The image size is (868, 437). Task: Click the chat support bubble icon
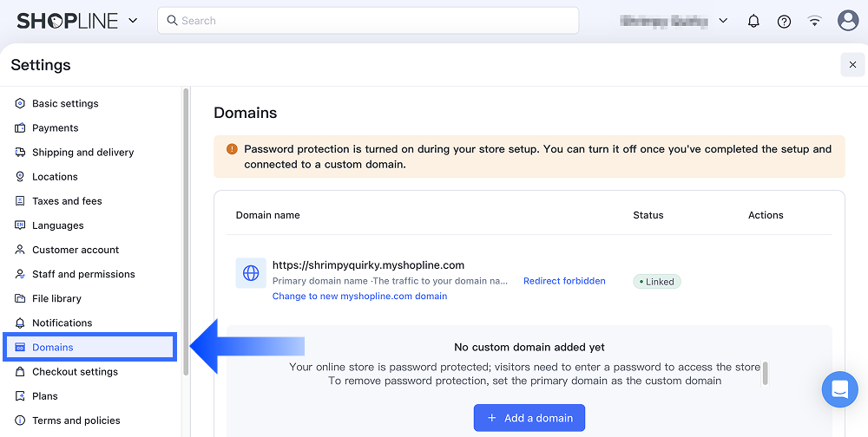[839, 389]
